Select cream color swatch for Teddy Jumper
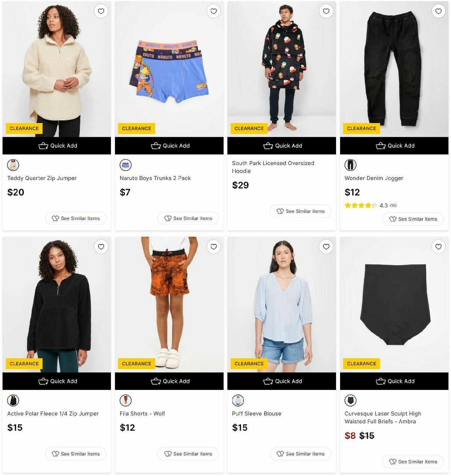Viewport: 451px width, 476px height. pos(13,165)
